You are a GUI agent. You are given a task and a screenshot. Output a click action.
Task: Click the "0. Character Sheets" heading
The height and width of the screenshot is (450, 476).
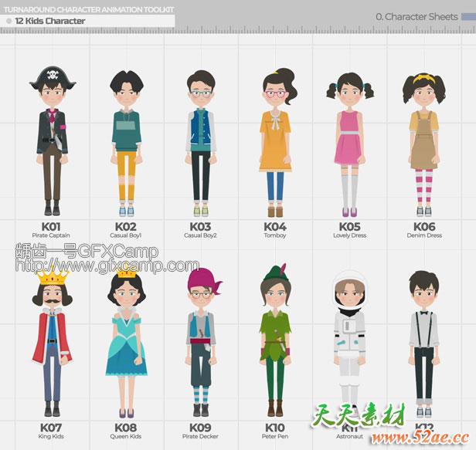tap(416, 16)
